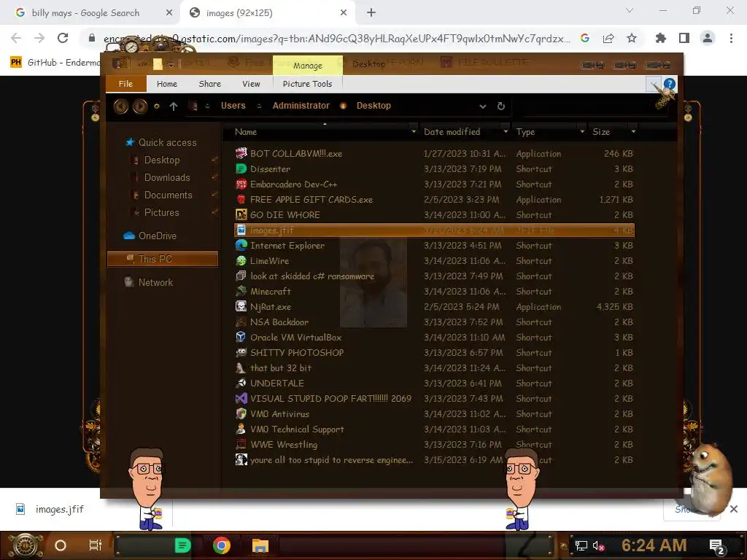This screenshot has height=560, width=747.
Task: Click Explorer back navigation arrow
Action: click(x=121, y=106)
